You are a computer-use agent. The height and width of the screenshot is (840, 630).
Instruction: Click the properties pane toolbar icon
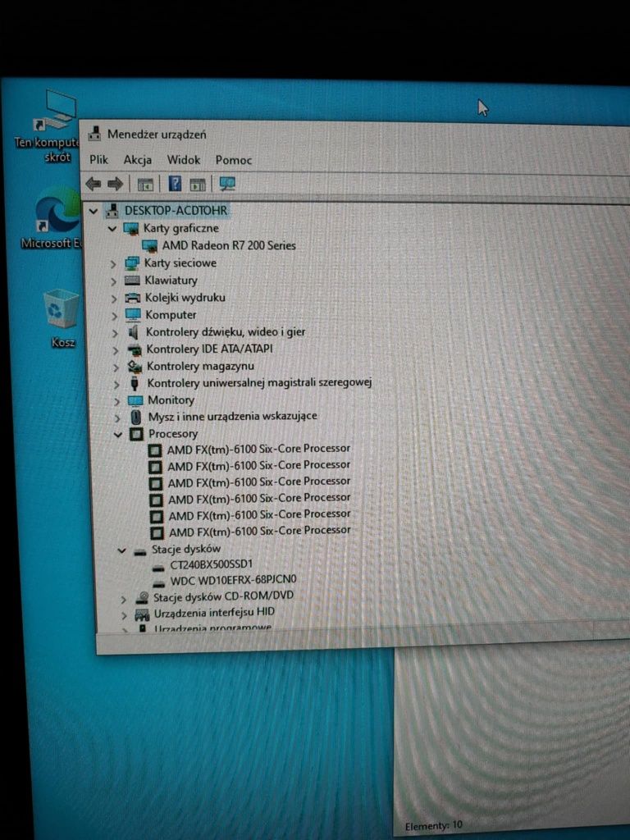click(198, 185)
